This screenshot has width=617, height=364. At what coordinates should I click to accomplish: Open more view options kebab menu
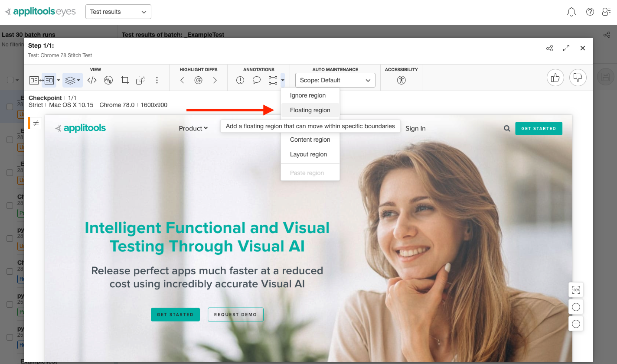click(157, 80)
